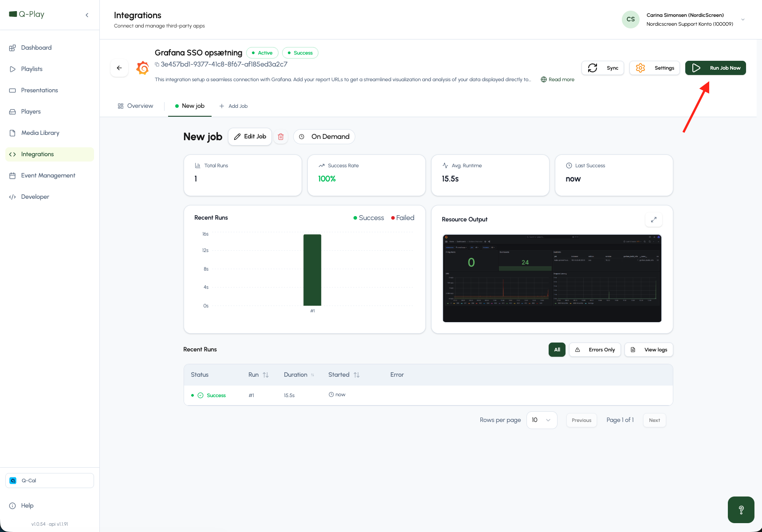The image size is (762, 532).
Task: Click the Total Runs card
Action: [x=243, y=175]
